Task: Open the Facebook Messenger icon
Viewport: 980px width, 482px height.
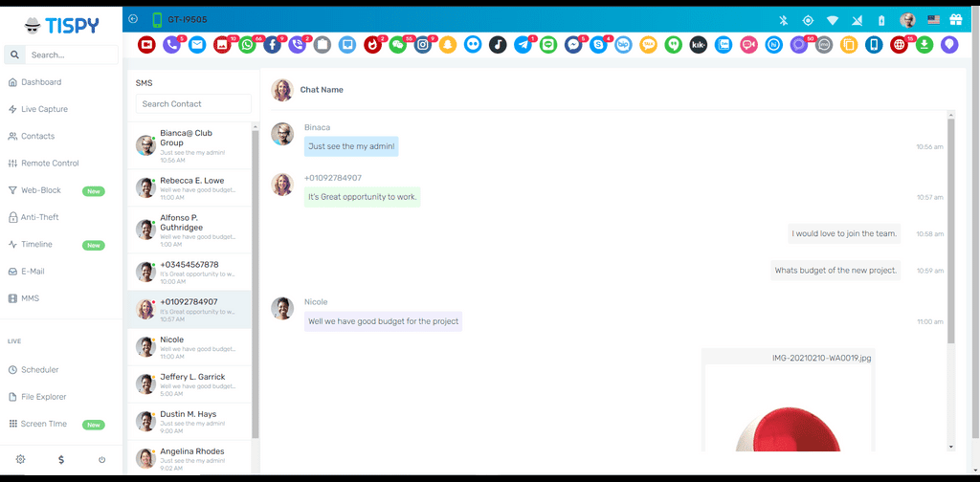Action: tap(573, 44)
